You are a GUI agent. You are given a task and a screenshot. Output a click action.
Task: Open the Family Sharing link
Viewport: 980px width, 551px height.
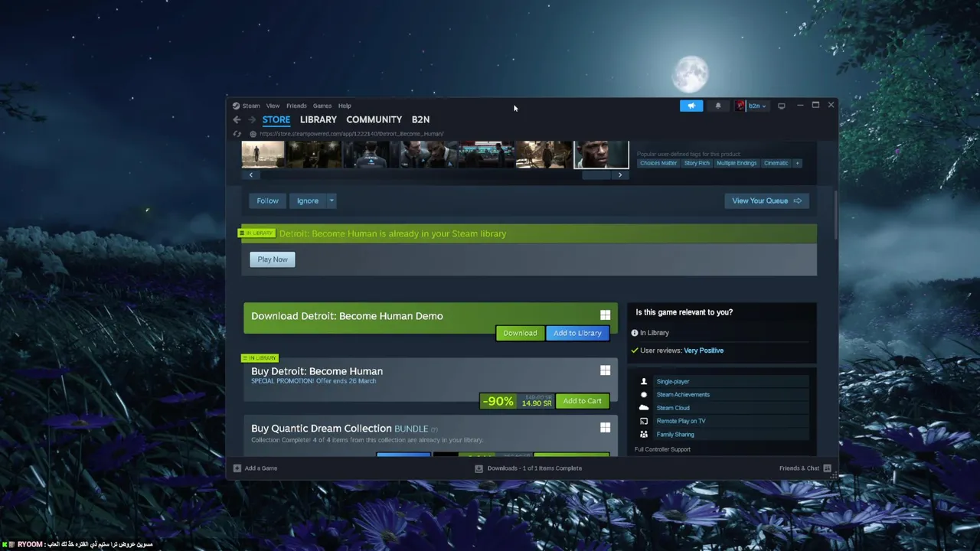click(x=675, y=435)
